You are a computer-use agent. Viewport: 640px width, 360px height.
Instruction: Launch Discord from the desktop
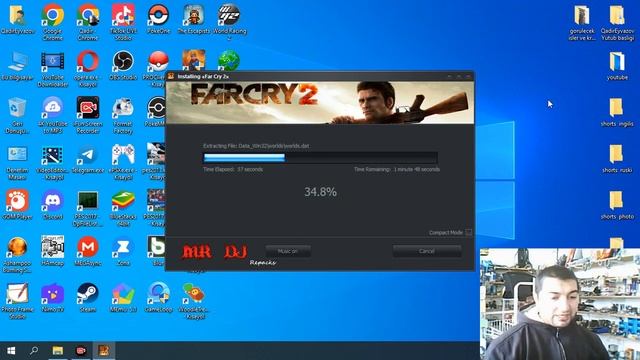coord(53,205)
